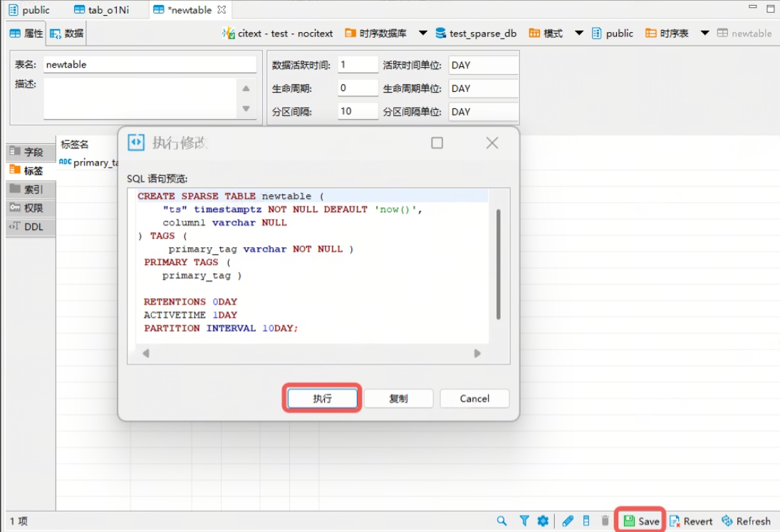
Task: Click the CREATE SPARSE TABLE line
Action: tap(230, 196)
